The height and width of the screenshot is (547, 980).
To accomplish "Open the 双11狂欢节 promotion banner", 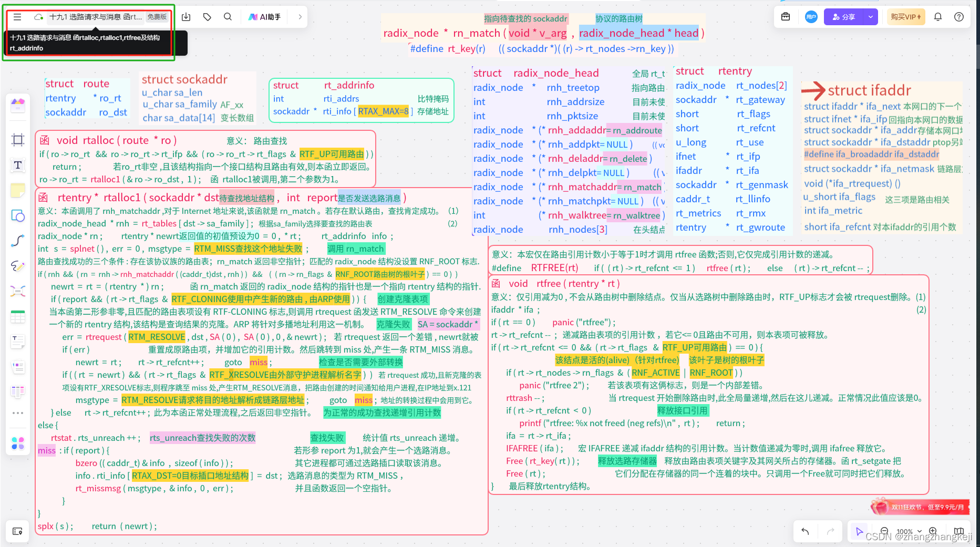I will pos(919,507).
